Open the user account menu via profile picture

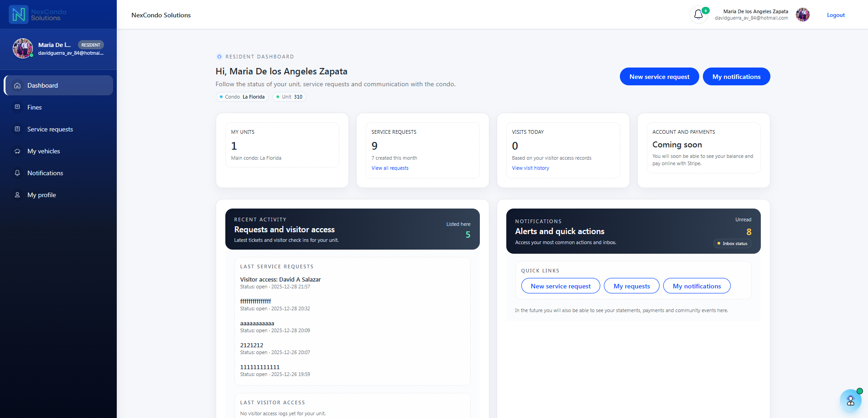802,14
